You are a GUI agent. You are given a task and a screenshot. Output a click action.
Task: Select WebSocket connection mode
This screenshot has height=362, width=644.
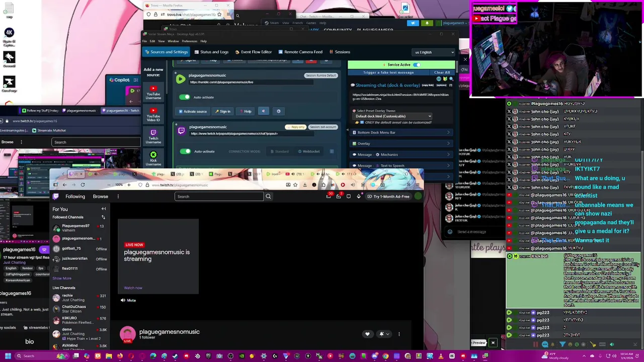(x=309, y=151)
